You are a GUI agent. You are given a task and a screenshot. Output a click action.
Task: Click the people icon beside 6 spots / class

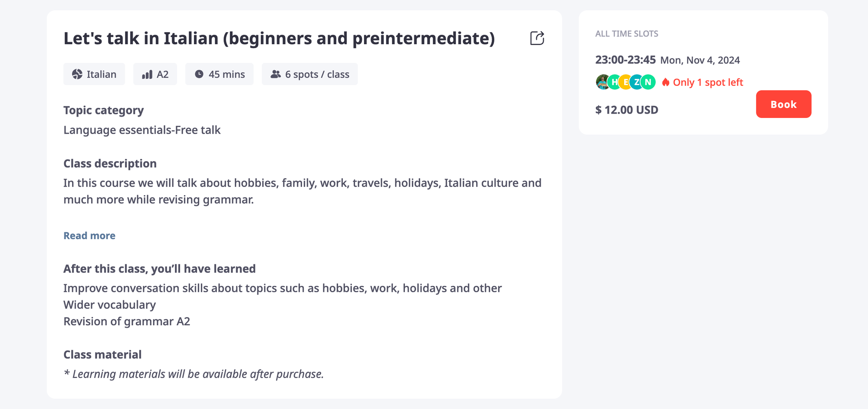[x=276, y=74]
